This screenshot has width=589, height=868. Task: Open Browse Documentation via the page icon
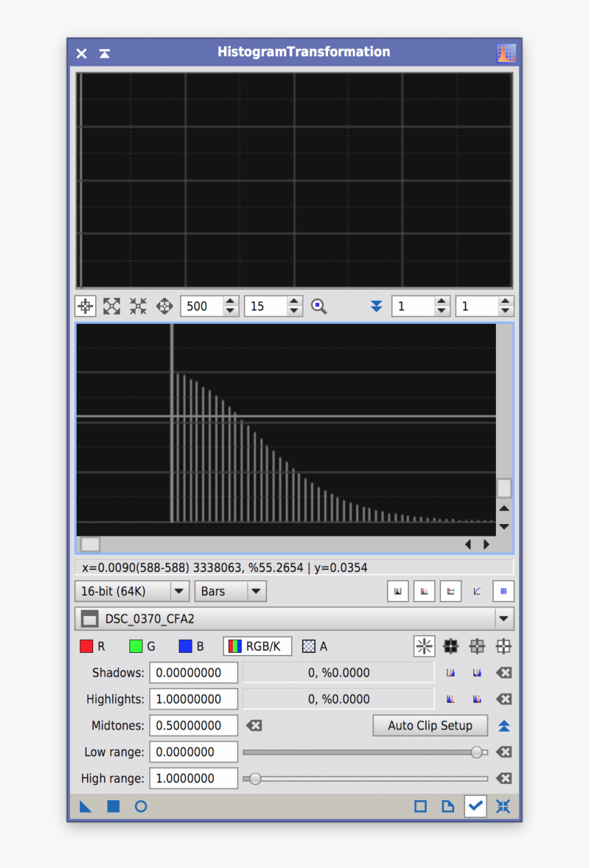[448, 806]
